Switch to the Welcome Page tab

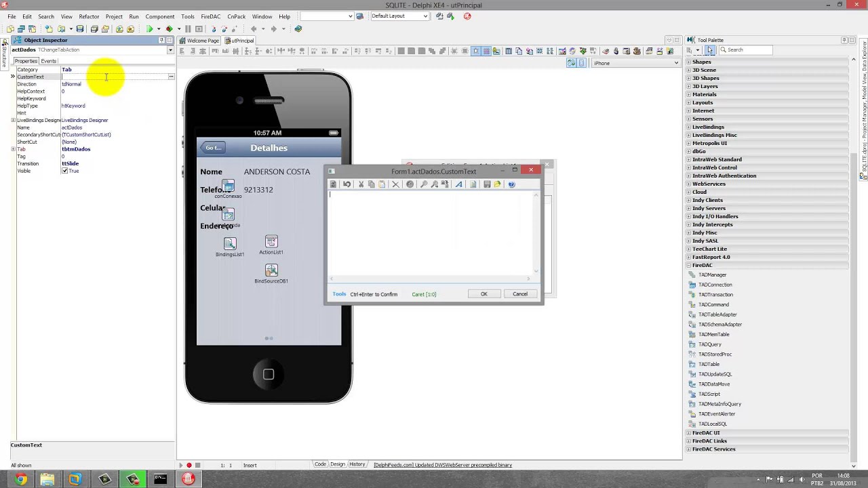tap(200, 41)
